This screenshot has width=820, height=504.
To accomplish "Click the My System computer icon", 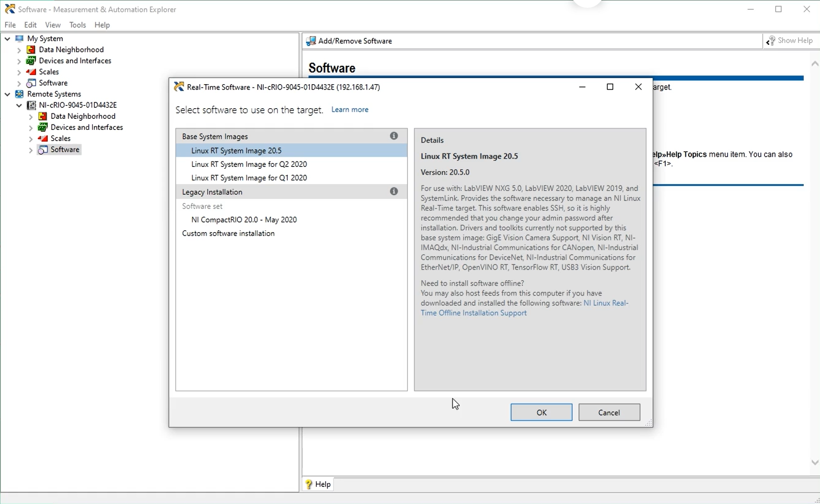I will [19, 38].
